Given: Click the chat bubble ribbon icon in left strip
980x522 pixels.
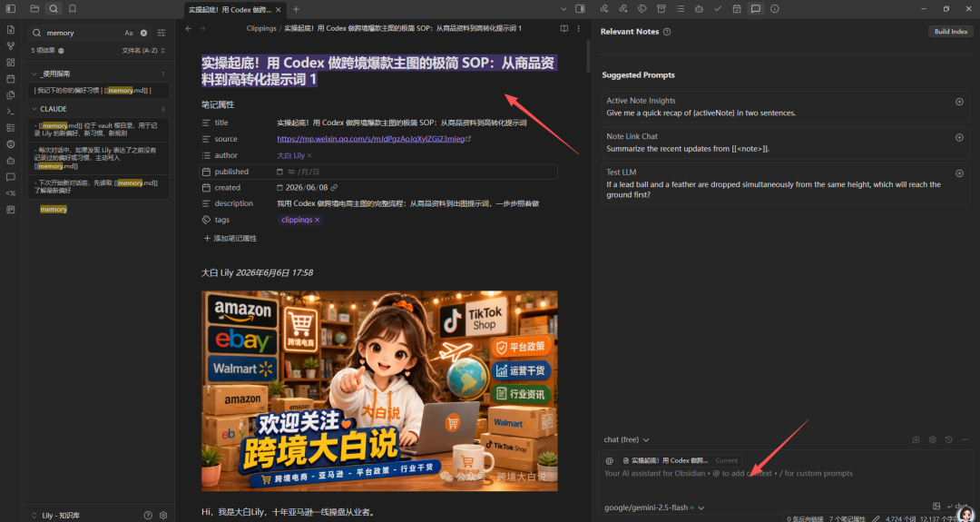Looking at the screenshot, I should [11, 177].
